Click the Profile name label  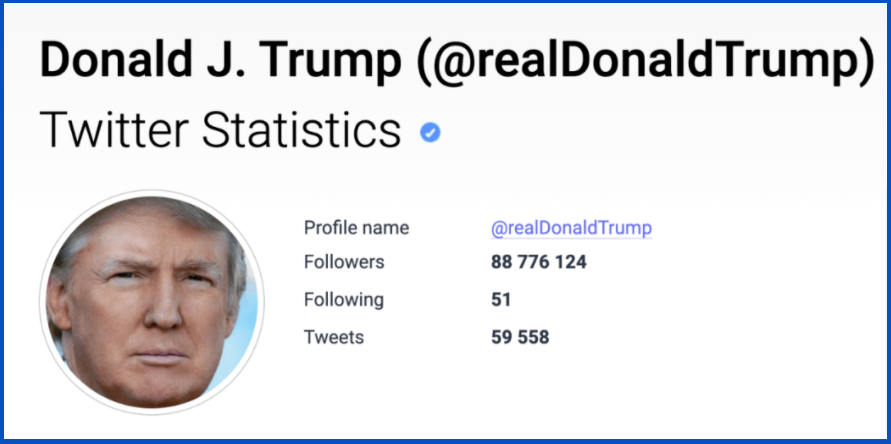coord(356,228)
